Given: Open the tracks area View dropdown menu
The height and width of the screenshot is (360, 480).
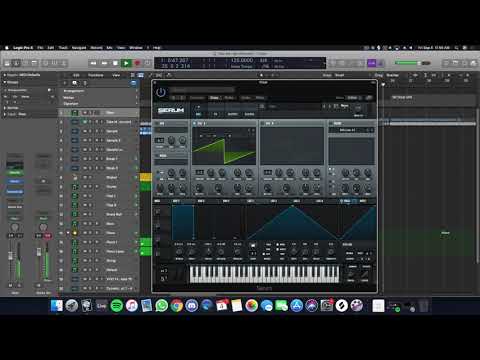Looking at the screenshot, I should 116,75.
